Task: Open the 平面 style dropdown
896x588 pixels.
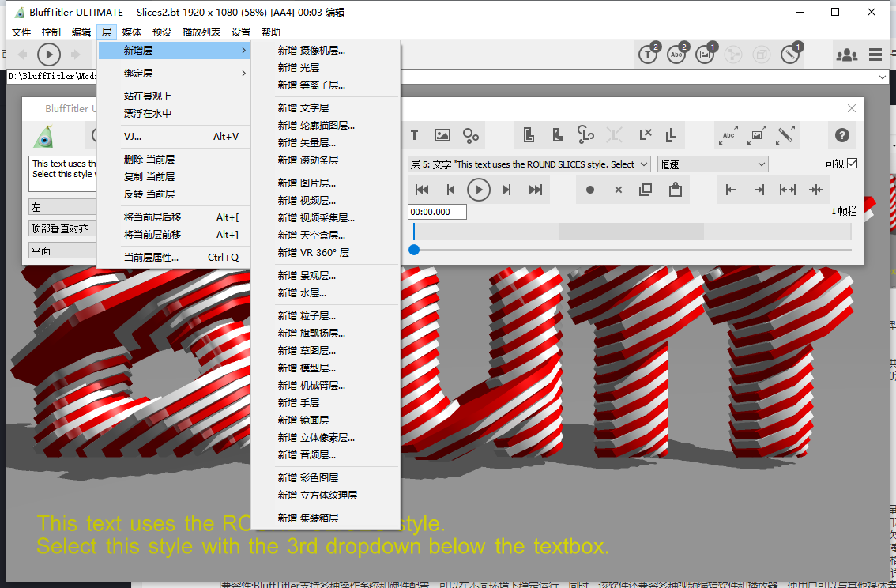Action: pyautogui.click(x=63, y=251)
